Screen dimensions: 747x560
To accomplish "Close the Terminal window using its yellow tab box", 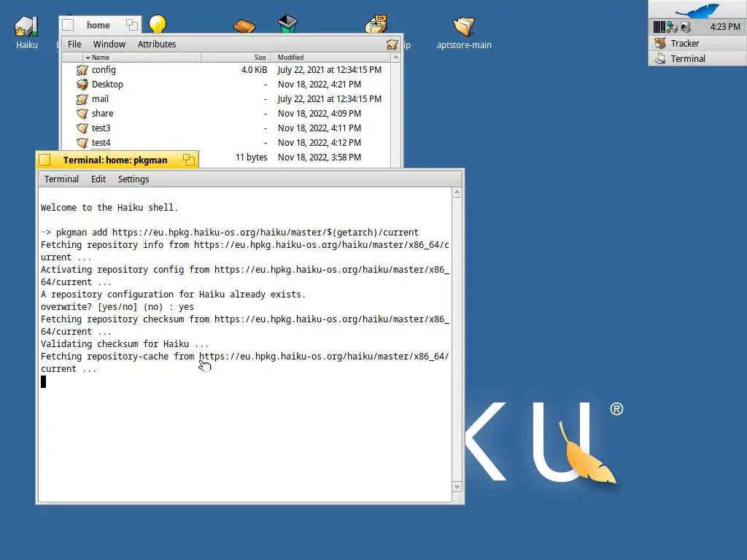I will point(44,160).
